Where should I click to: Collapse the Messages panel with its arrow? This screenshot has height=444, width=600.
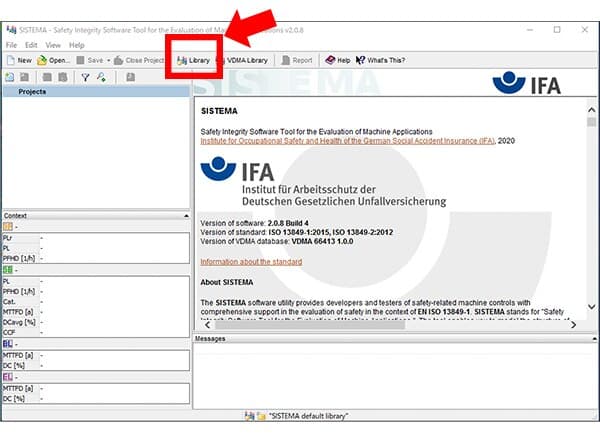(594, 339)
